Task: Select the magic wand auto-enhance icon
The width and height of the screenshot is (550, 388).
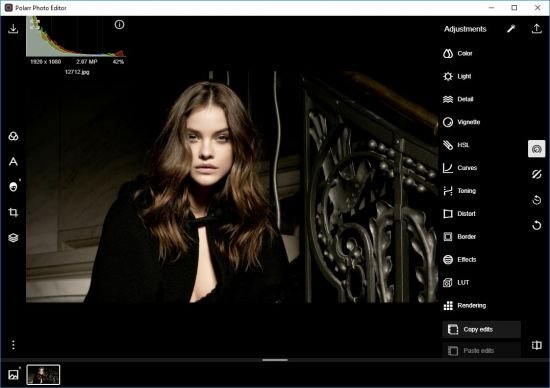Action: (511, 29)
